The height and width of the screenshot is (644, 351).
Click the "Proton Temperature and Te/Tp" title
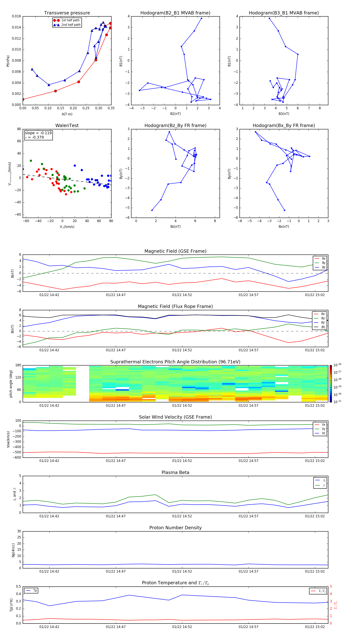point(175,583)
